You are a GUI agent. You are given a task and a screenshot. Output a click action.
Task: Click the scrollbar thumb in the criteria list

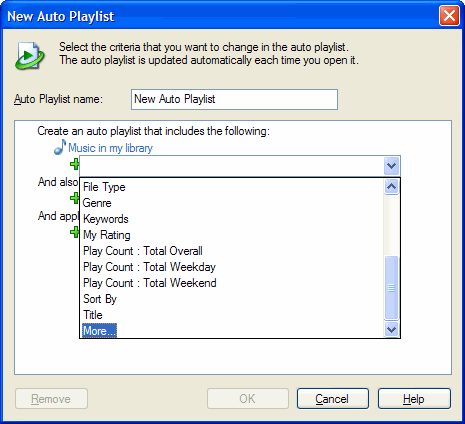tap(391, 288)
